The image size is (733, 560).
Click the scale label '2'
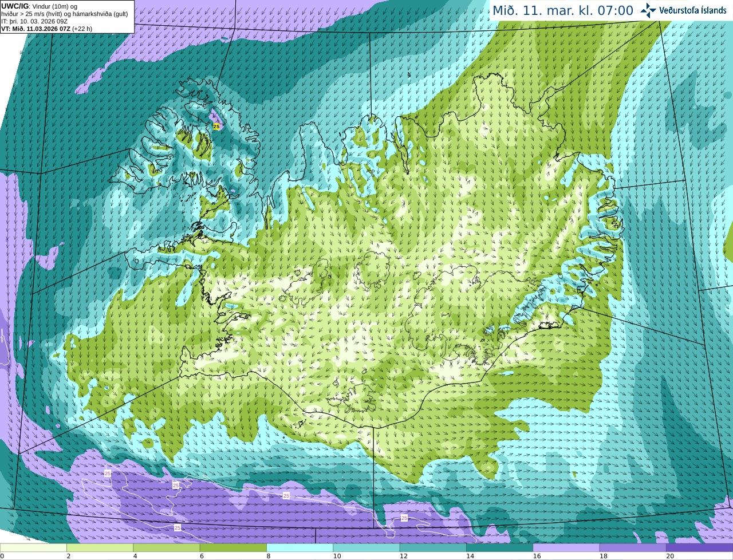point(68,556)
